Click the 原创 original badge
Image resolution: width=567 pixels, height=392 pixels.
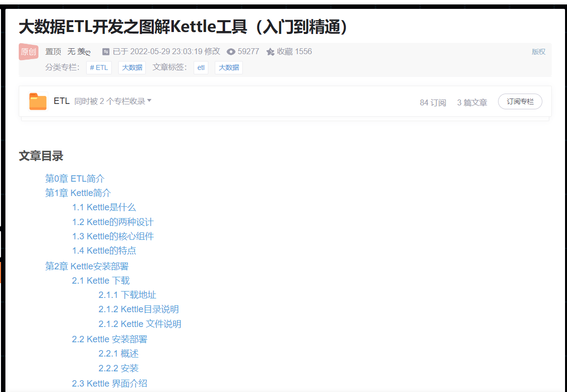point(29,52)
